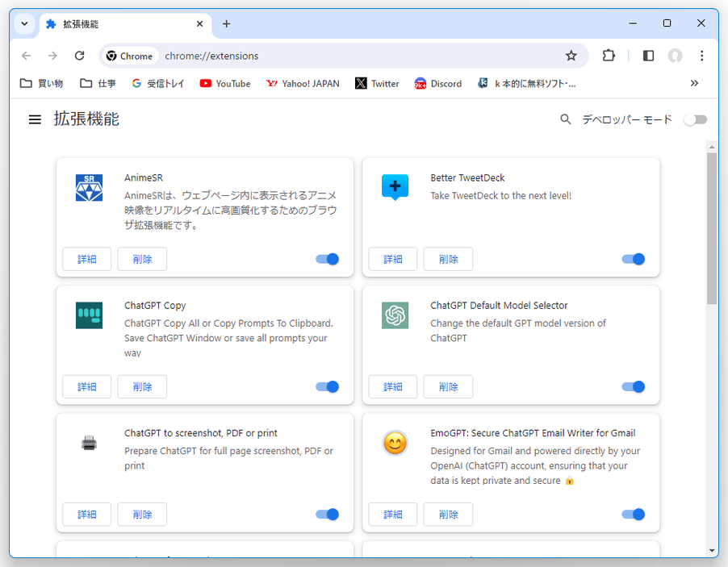Click the ChatGPT to screenshot, PDF or print title

click(x=201, y=433)
